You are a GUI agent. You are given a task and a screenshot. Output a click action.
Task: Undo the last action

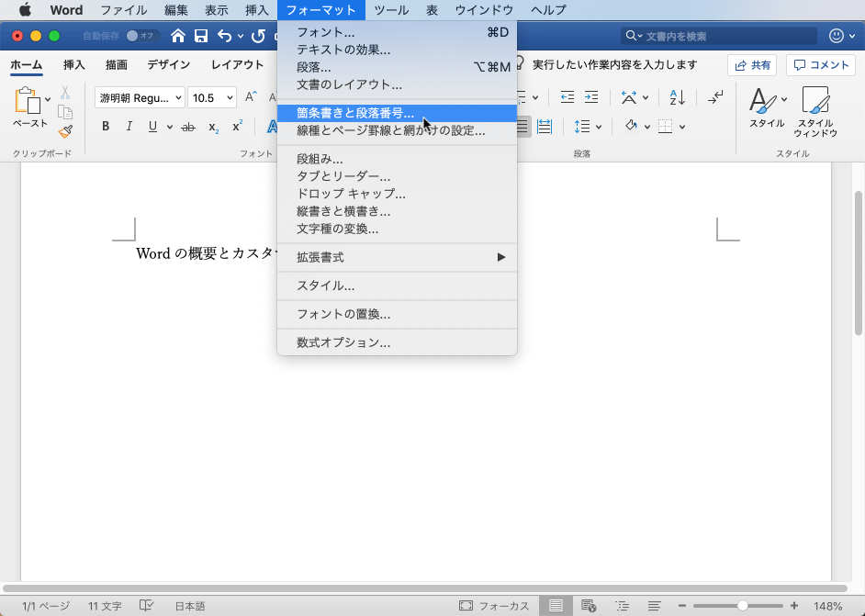225,36
